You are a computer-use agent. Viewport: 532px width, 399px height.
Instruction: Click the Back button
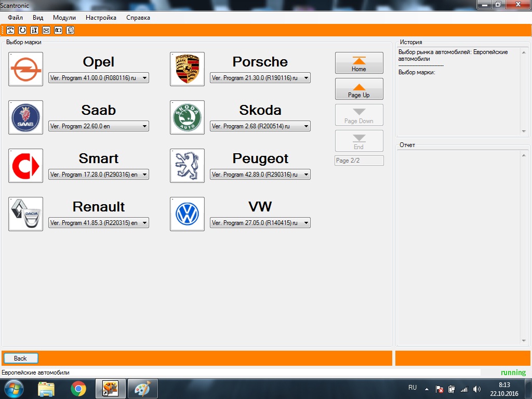tap(21, 358)
